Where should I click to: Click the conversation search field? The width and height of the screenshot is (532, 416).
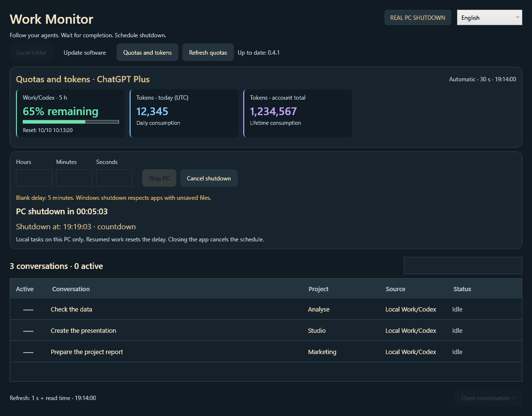(463, 266)
